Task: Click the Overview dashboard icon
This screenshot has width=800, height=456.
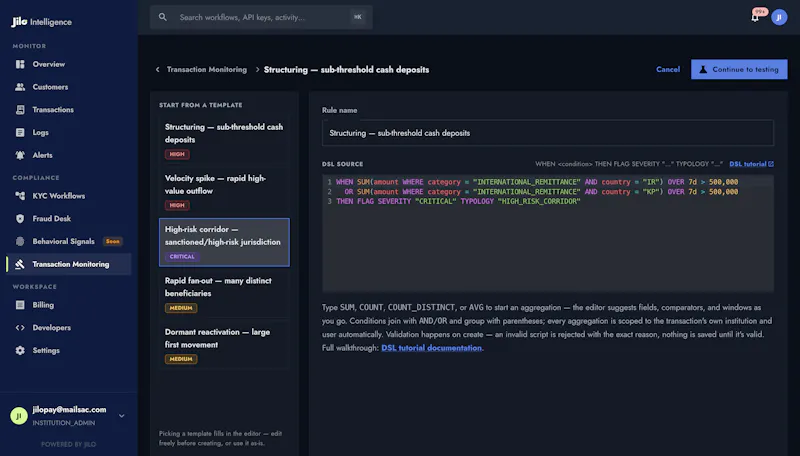Action: pos(20,64)
